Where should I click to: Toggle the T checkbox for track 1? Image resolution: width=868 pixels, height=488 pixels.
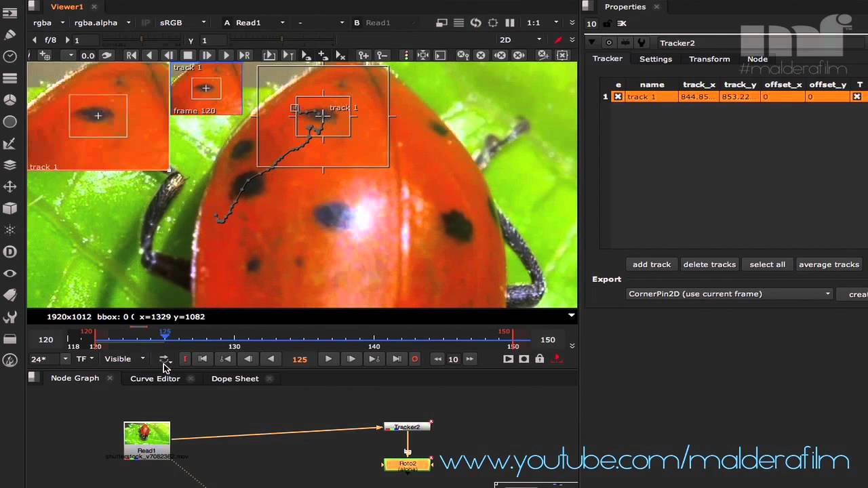(857, 97)
